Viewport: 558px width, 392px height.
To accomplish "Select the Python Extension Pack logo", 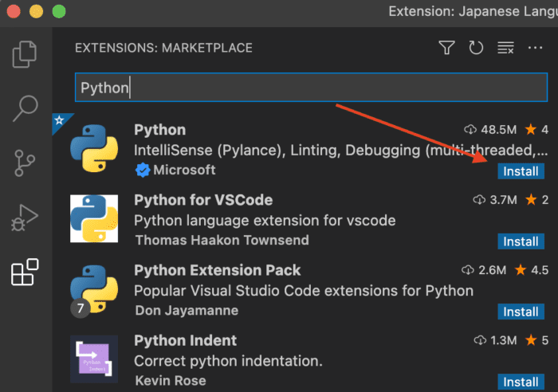I will pos(94,289).
